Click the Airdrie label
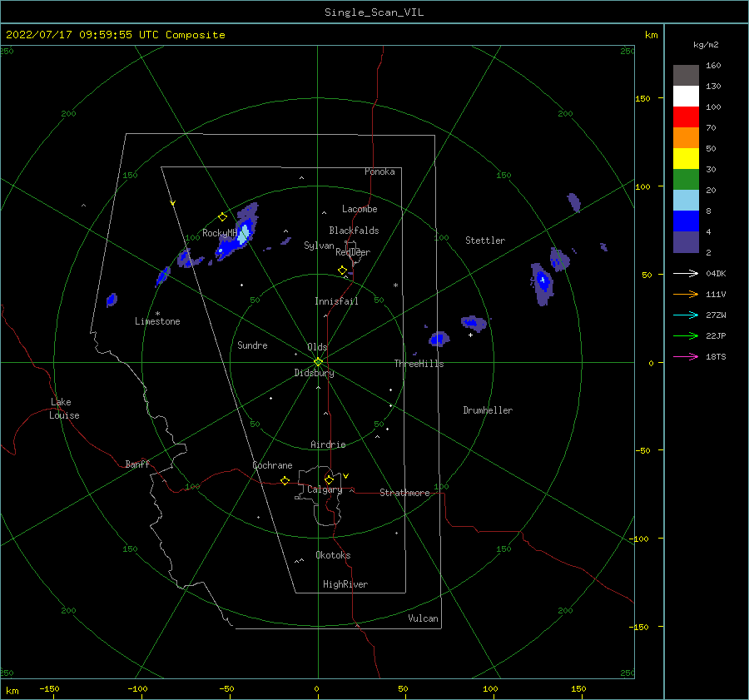This screenshot has width=749, height=700. pos(328,444)
